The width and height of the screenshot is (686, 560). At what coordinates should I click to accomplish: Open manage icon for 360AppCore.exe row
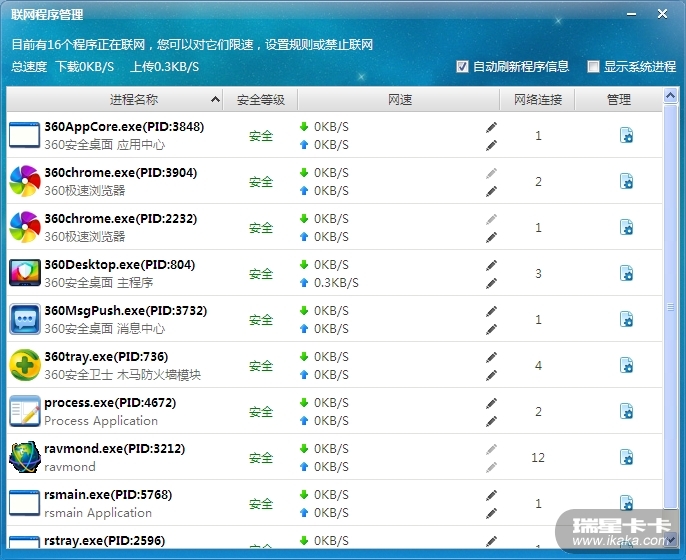coord(626,135)
